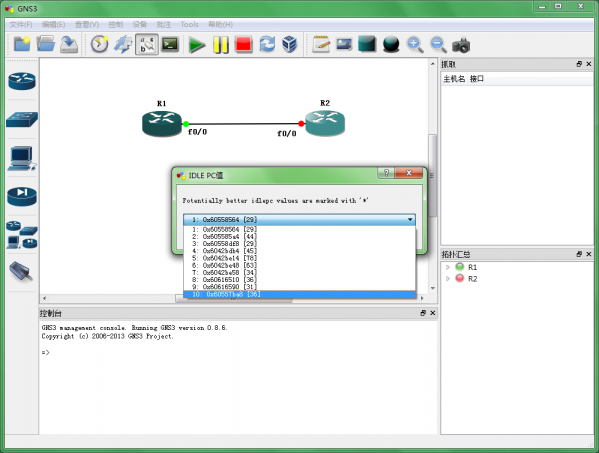Click the VirtualBox cube icon
The width and height of the screenshot is (599, 453).
(290, 44)
